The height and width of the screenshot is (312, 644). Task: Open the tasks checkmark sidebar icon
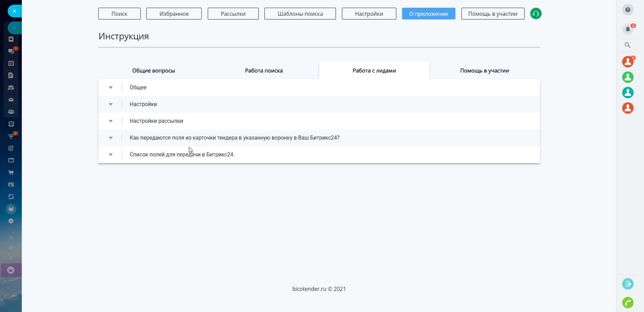click(11, 124)
